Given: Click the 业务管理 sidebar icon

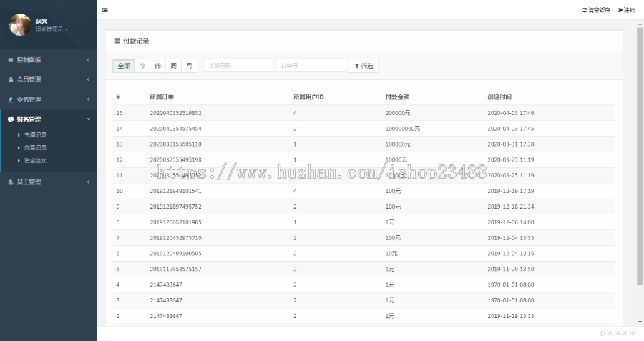Looking at the screenshot, I should [11, 99].
